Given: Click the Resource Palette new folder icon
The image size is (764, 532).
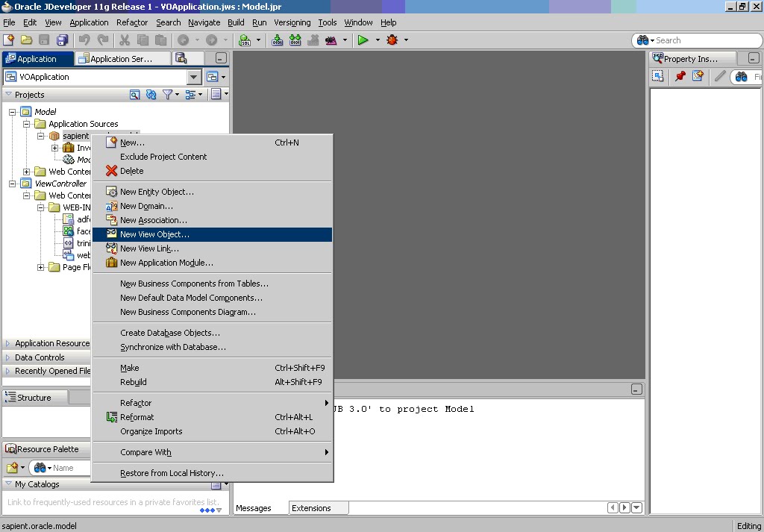Looking at the screenshot, I should pyautogui.click(x=12, y=468).
